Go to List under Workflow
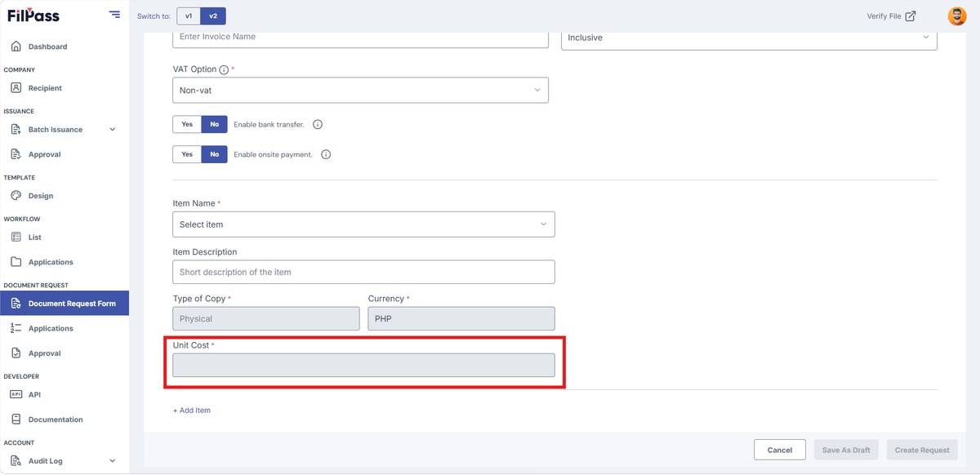 pyautogui.click(x=35, y=237)
